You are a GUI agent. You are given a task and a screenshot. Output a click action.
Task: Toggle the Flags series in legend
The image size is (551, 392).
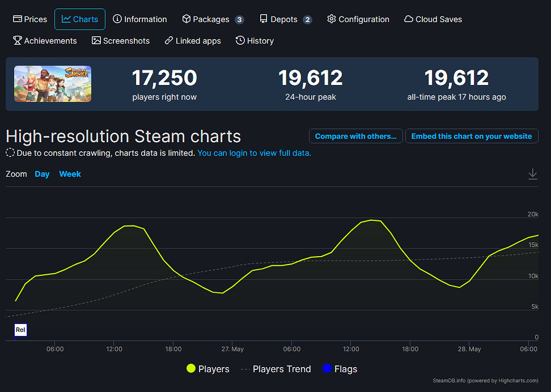[340, 369]
